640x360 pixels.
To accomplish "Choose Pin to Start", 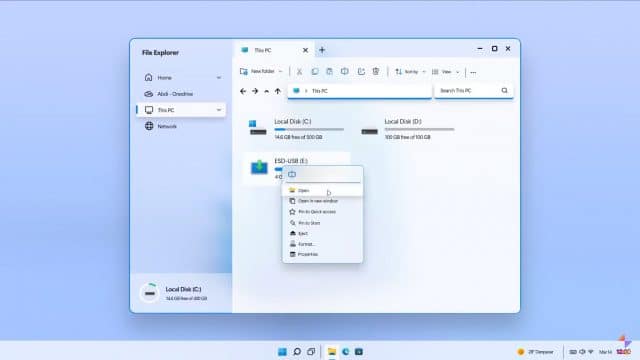I will pyautogui.click(x=322, y=223).
